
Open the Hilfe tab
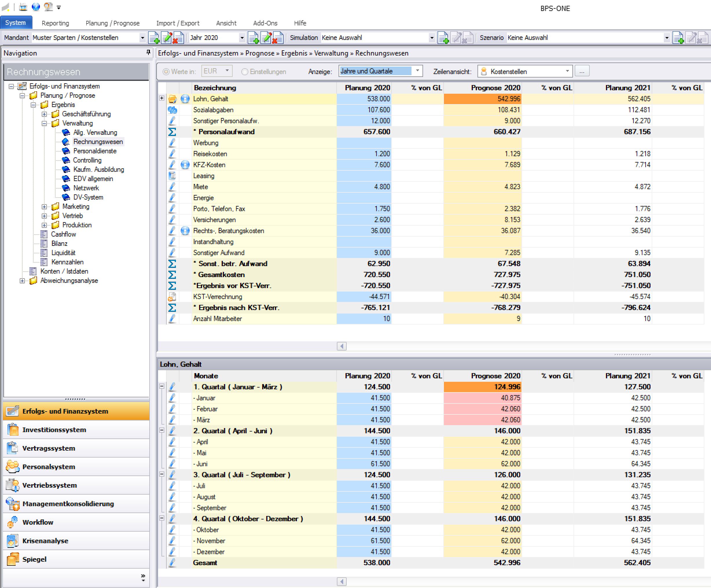pos(300,23)
